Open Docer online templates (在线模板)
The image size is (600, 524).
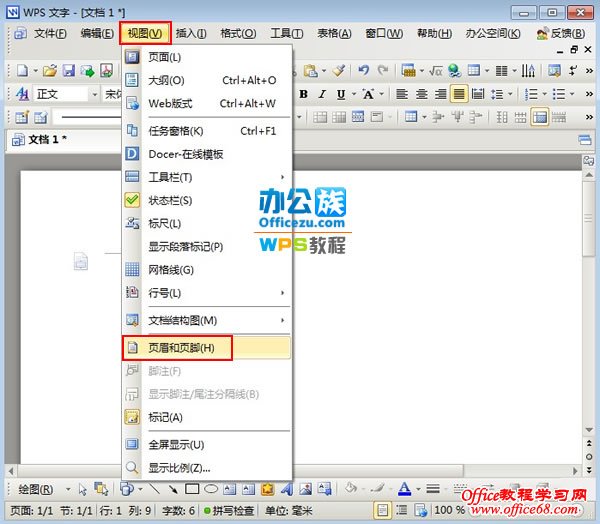[x=207, y=154]
